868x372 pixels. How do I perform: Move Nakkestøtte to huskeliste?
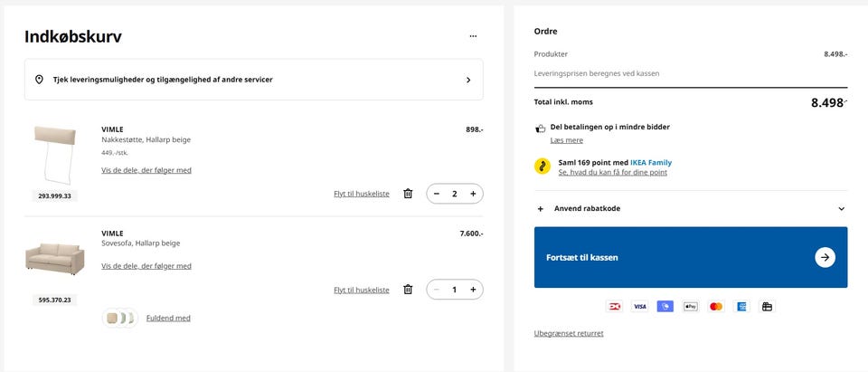point(362,194)
